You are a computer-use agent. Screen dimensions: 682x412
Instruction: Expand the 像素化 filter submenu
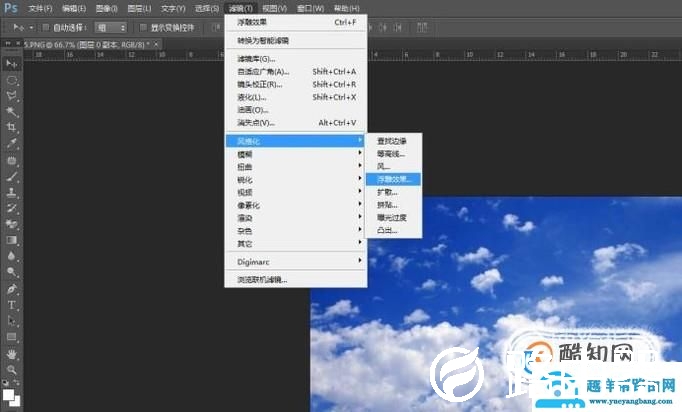(x=296, y=205)
